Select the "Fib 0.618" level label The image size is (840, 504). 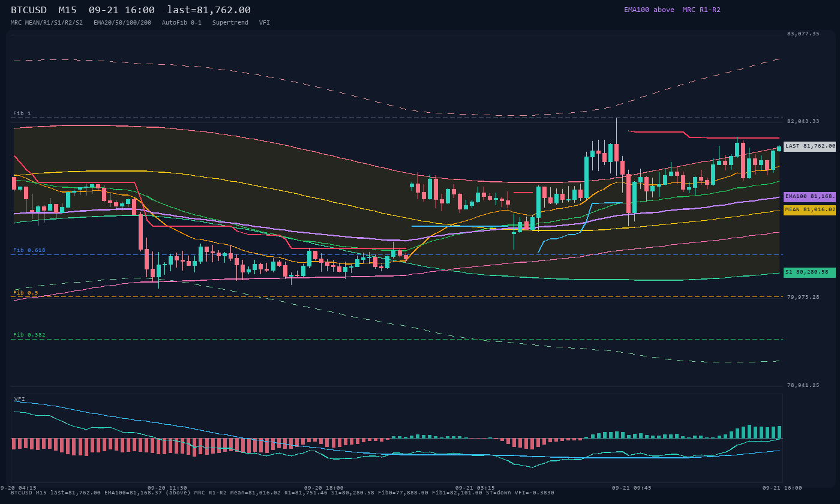[29, 250]
